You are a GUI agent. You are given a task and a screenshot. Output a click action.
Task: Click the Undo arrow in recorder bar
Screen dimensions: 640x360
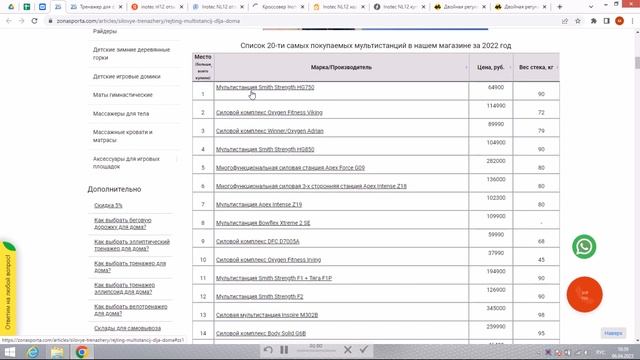tap(268, 350)
